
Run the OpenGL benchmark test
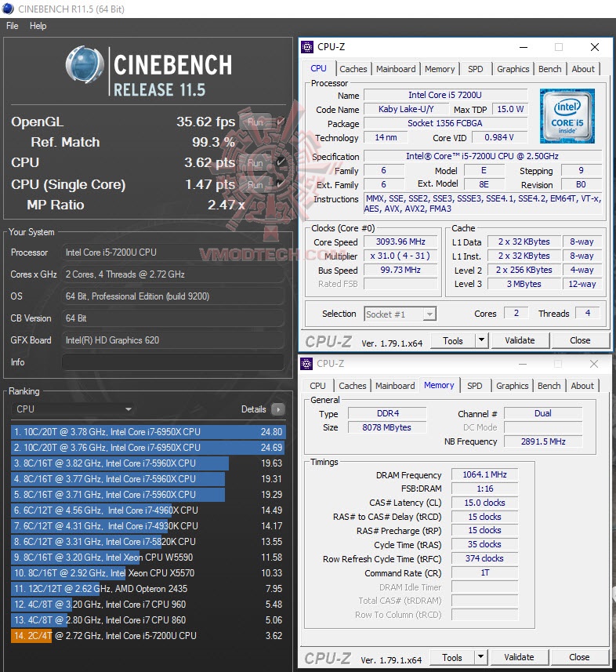pyautogui.click(x=255, y=122)
